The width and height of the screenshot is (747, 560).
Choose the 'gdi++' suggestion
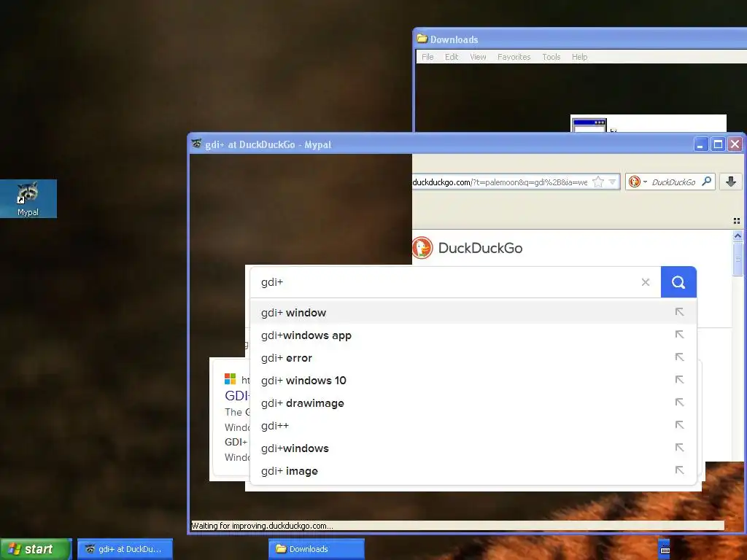click(473, 425)
